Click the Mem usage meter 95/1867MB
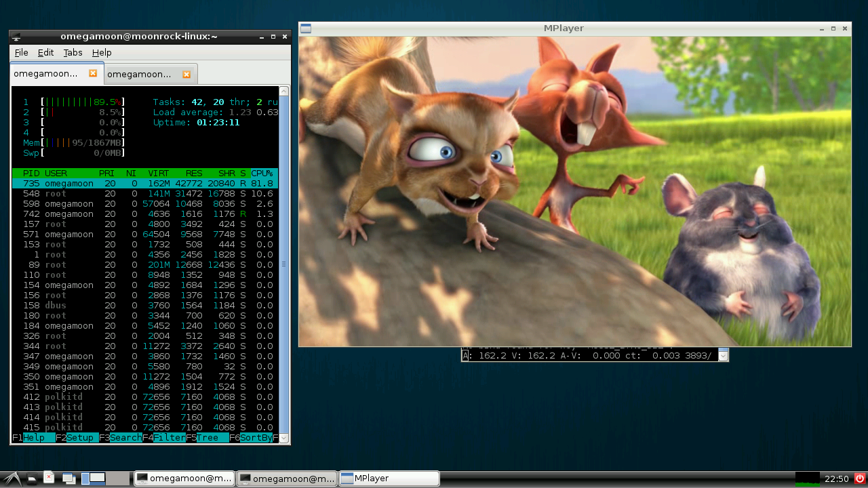This screenshot has width=868, height=488. coord(75,143)
